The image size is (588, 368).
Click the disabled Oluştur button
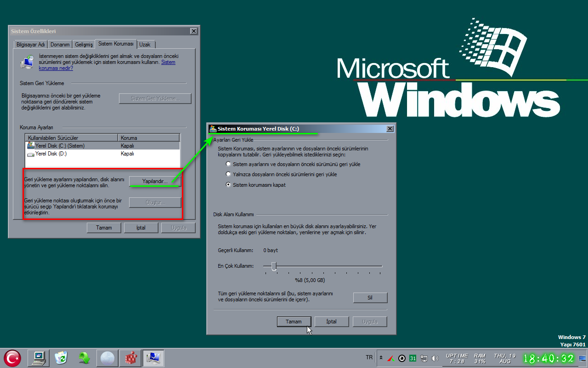coord(155,202)
